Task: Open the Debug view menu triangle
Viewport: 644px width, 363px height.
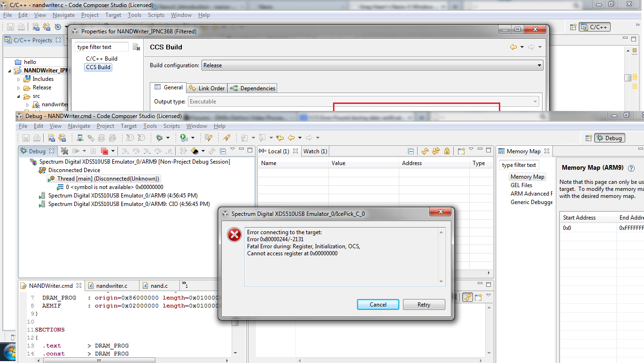Action: pos(232,150)
